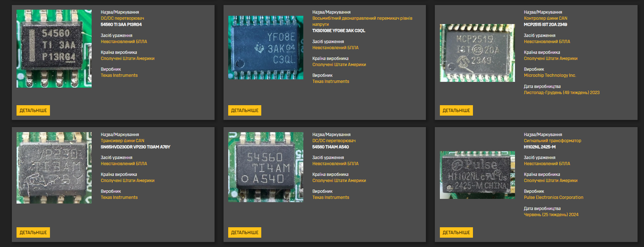The image size is (644, 247).
Task: Open ДЕТАЛЬНІШЕ for the H1102NL transformer
Action: (456, 233)
